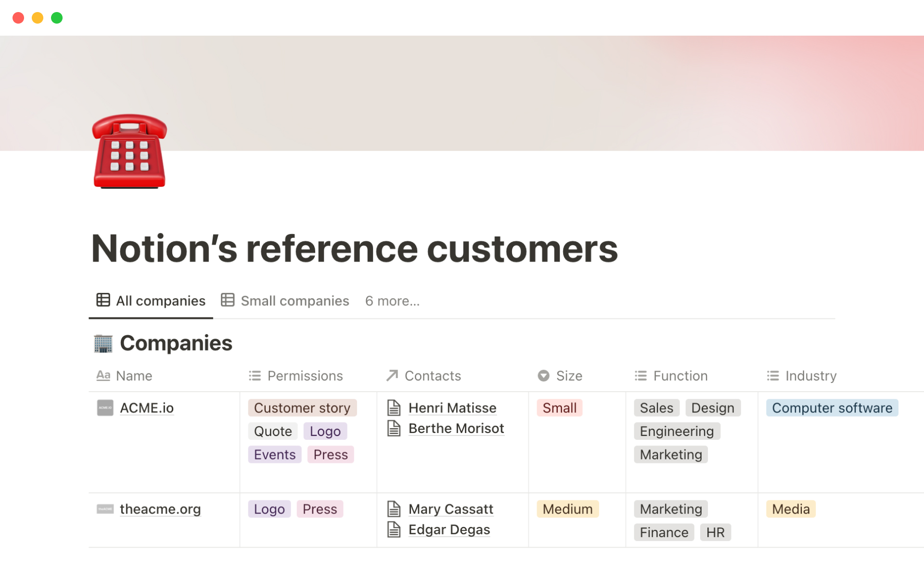Click the ACME.io company logo thumbnail

[x=104, y=407]
